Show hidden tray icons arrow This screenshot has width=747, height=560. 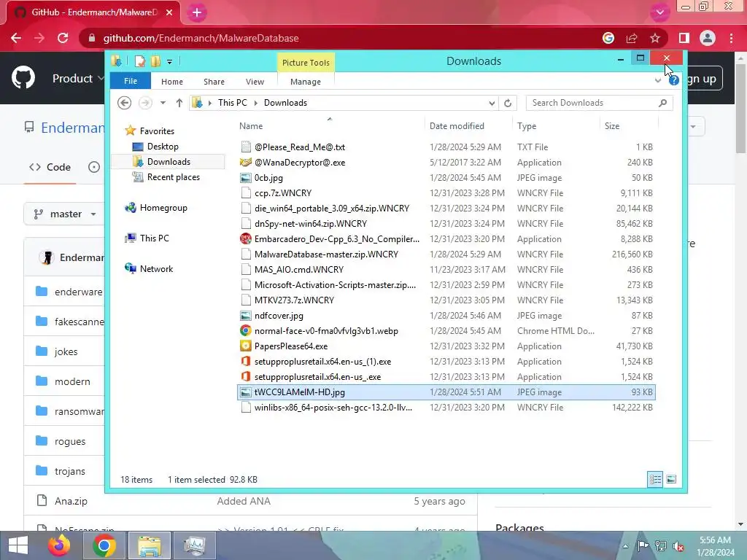click(625, 546)
